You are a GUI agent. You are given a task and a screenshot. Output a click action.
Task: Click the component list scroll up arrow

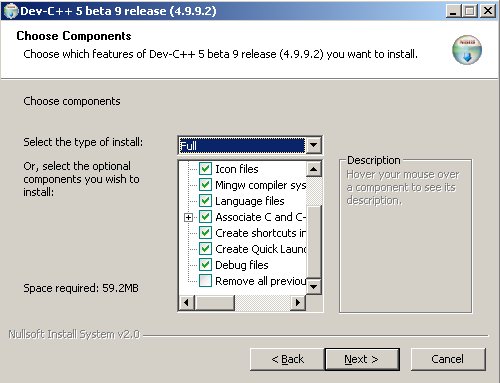(x=313, y=169)
